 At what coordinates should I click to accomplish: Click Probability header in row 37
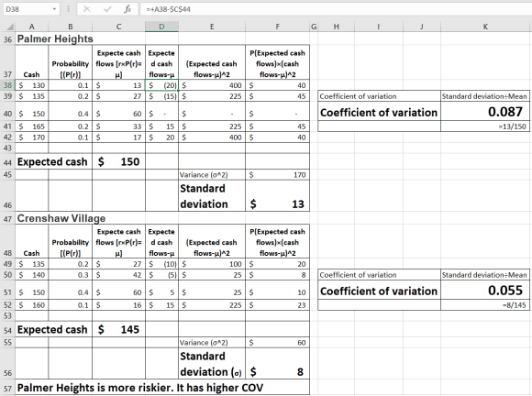tap(71, 62)
